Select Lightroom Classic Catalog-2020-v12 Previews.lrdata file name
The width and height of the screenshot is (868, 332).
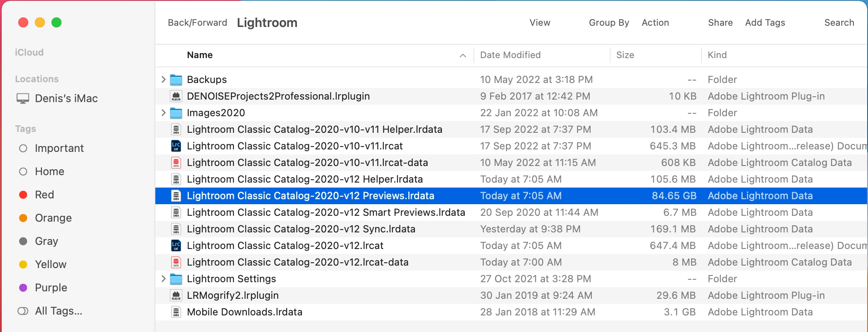click(311, 196)
